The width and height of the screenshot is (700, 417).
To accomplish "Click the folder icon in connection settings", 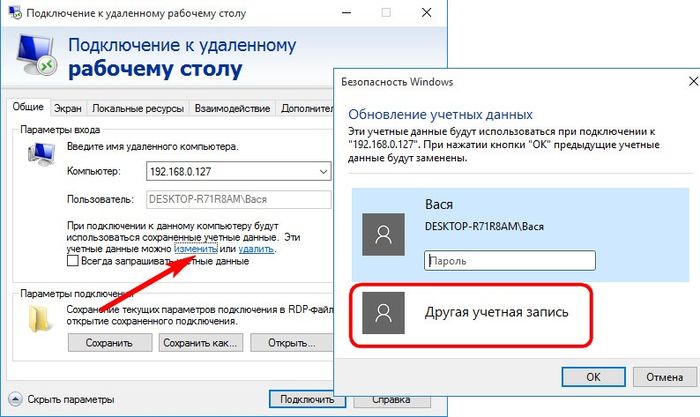I will click(x=39, y=317).
